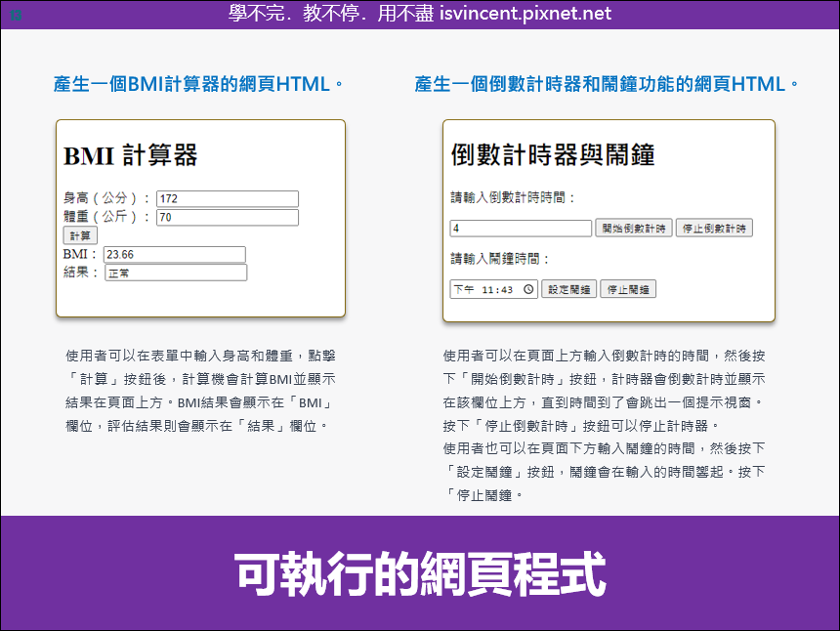Click the BMI 計算器 heading
Viewport: 840px width, 631px height.
pyautogui.click(x=130, y=155)
